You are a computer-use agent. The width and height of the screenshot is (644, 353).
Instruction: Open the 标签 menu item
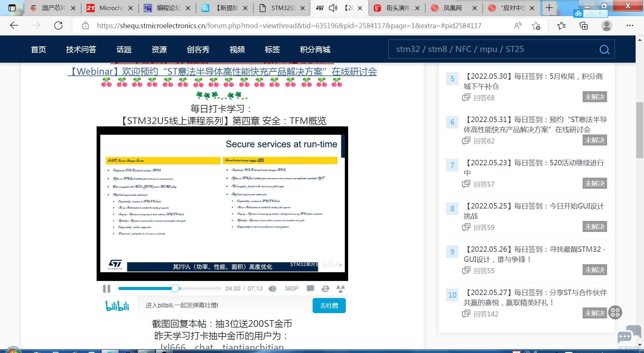(x=272, y=50)
